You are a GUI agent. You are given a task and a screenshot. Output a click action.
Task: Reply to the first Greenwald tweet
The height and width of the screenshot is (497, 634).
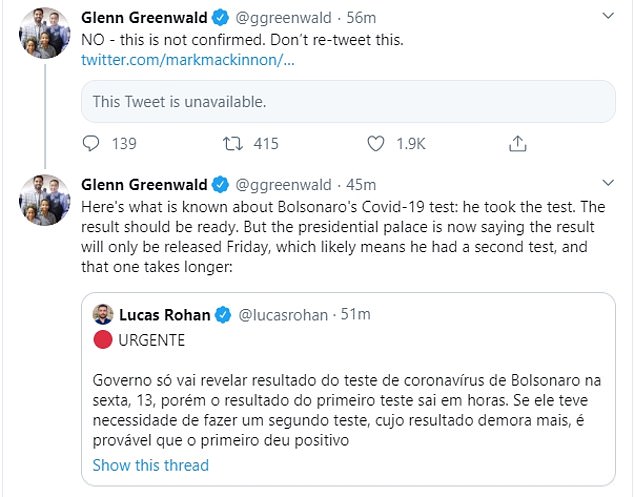[91, 144]
